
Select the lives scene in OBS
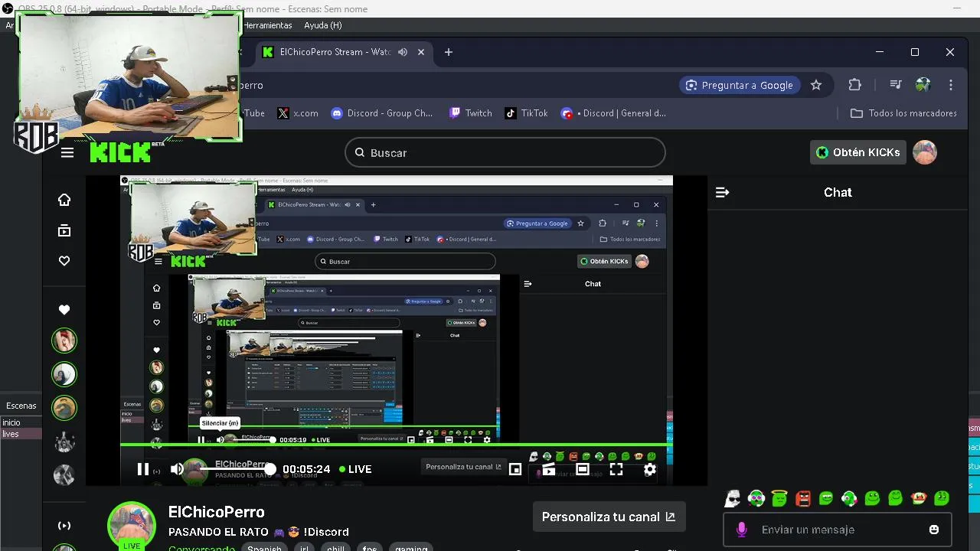click(x=20, y=434)
